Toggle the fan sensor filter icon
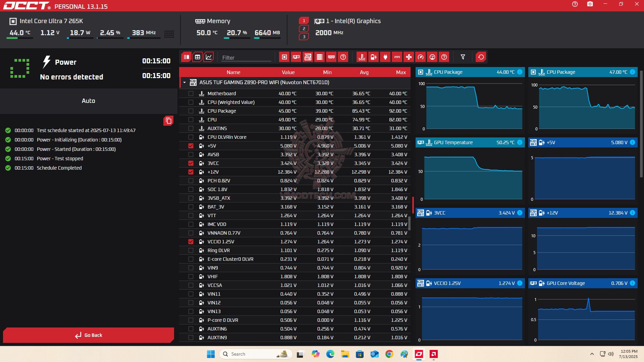Viewport: 644px width, 362px height. pos(409,57)
